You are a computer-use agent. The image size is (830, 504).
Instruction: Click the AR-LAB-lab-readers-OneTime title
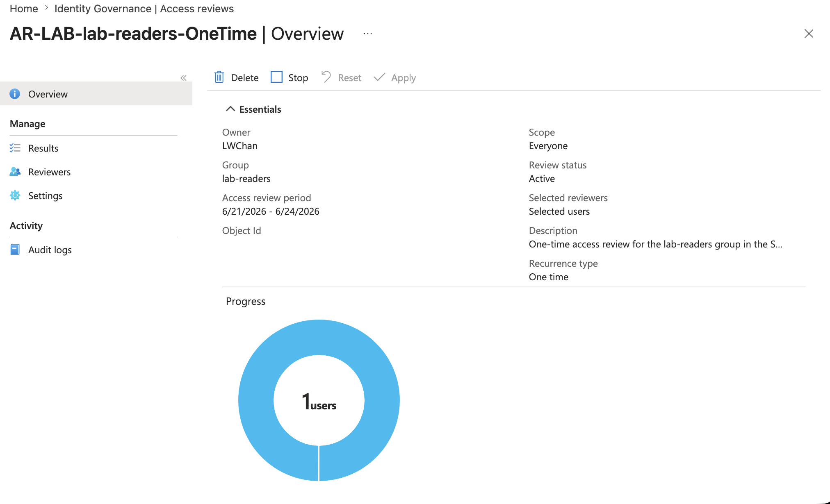pos(133,34)
